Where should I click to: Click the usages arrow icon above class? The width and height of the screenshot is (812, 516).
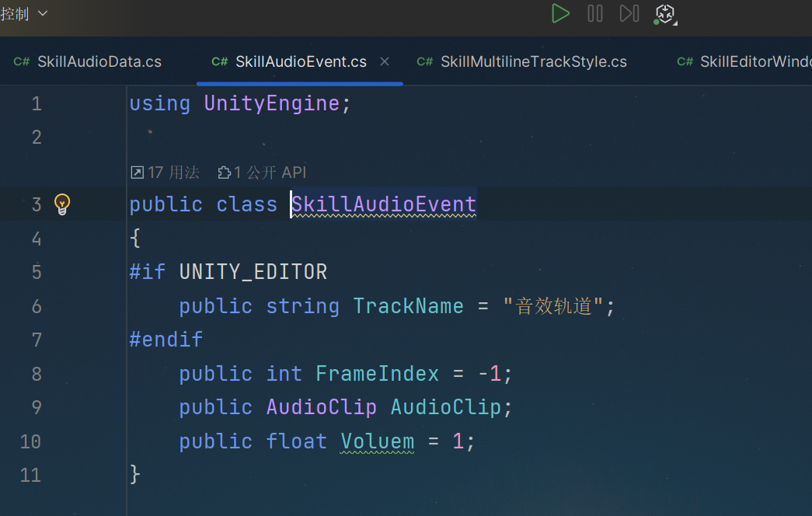click(137, 173)
